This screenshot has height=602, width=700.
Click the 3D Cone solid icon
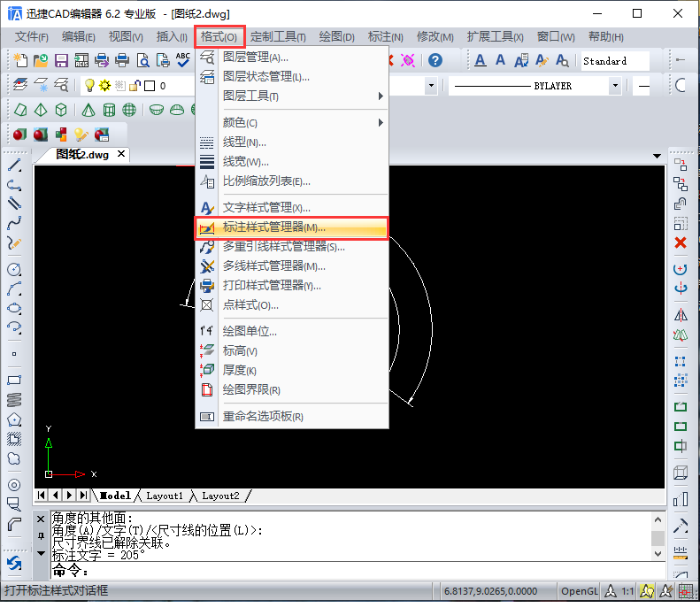click(x=88, y=109)
